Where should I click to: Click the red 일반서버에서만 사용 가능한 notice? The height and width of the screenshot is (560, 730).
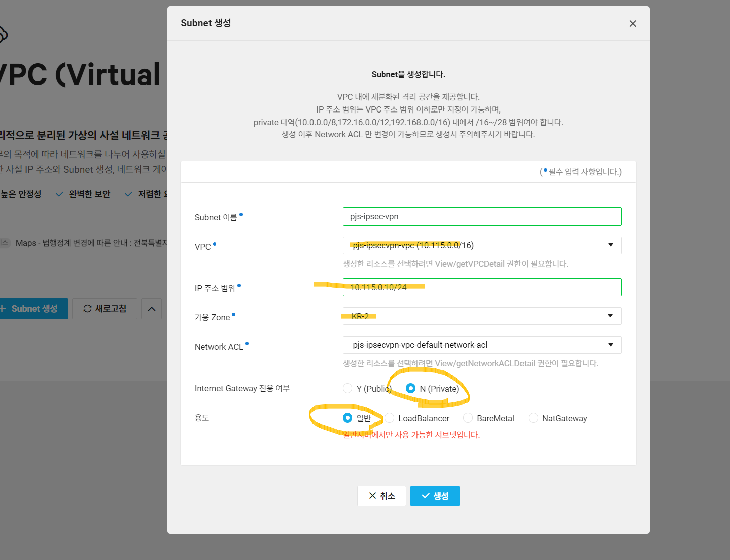[411, 435]
